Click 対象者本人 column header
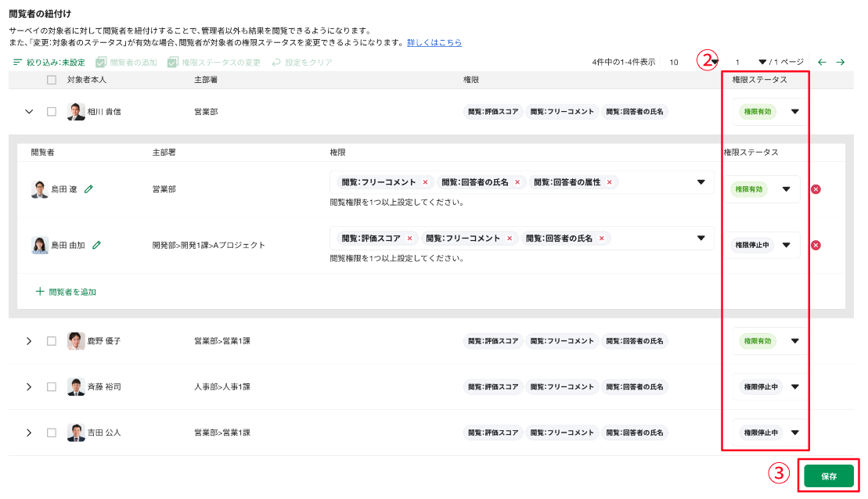Image resolution: width=868 pixels, height=499 pixels. pyautogui.click(x=87, y=80)
